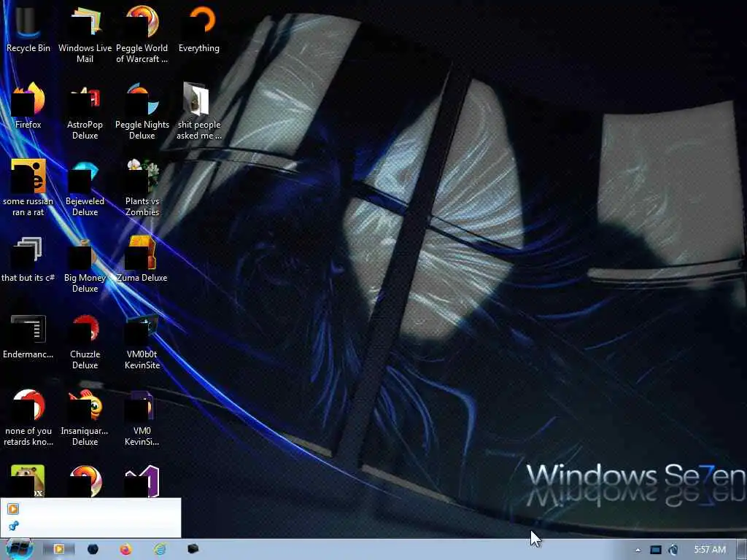Viewport: 747px width, 560px height.
Task: Open the Windows Live Mail shortcut
Action: (x=85, y=34)
